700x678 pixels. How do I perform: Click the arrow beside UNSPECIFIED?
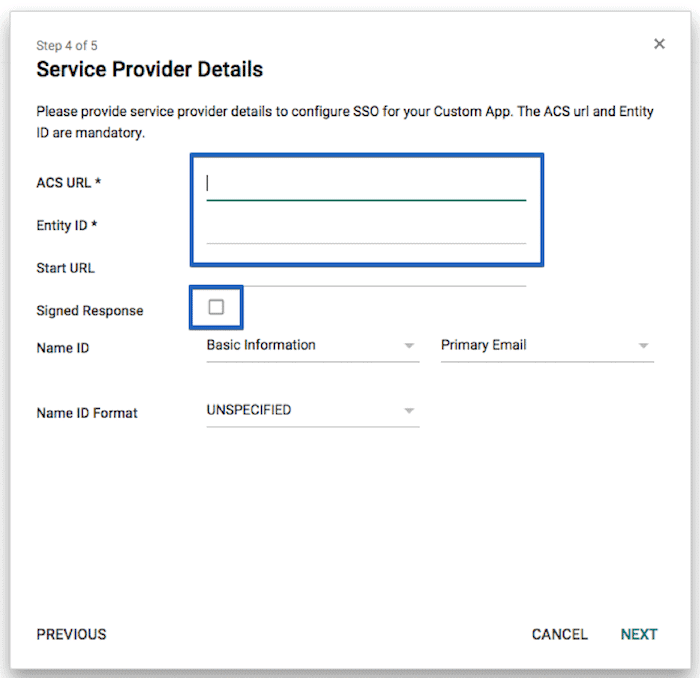(x=409, y=411)
